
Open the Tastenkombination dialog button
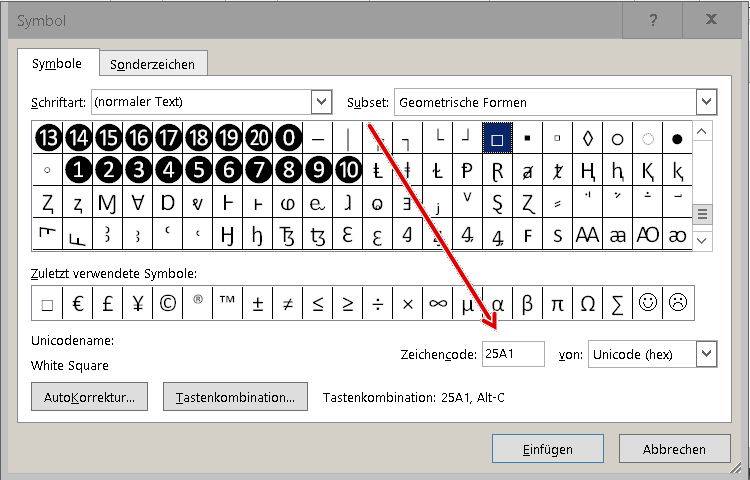(235, 397)
